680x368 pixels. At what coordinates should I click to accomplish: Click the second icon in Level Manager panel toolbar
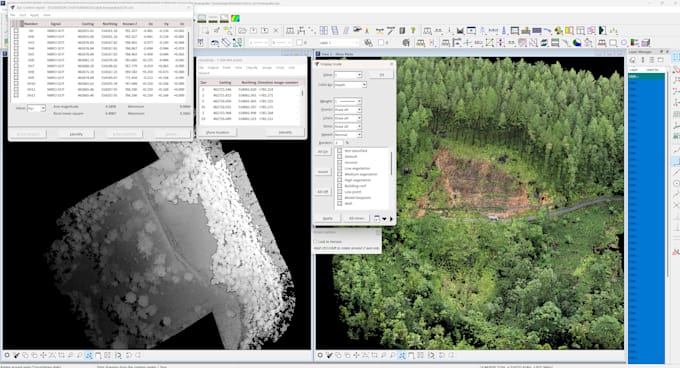tap(642, 60)
